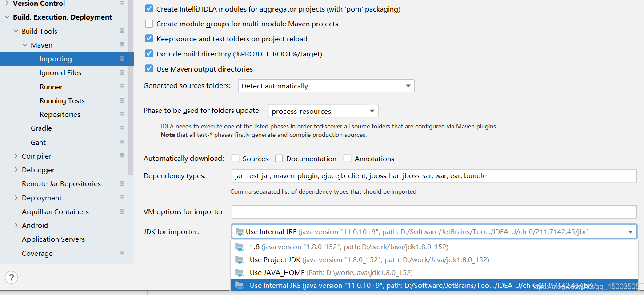
Task: Select Version Control in settings tree
Action: click(x=39, y=3)
